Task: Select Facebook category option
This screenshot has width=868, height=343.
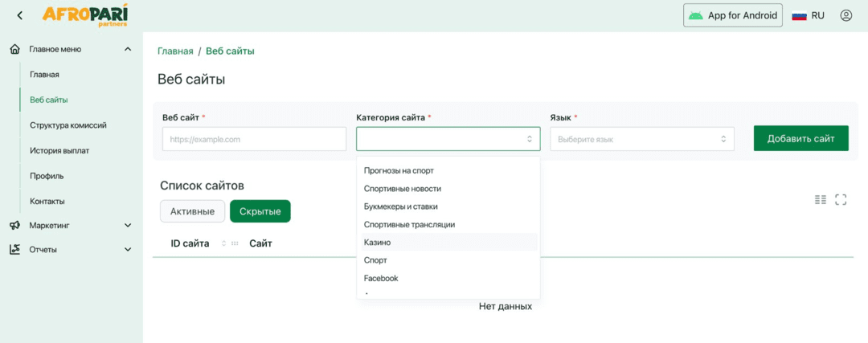Action: (448, 278)
